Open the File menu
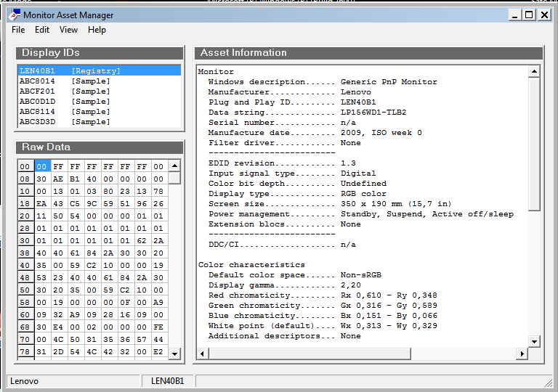 coord(18,30)
